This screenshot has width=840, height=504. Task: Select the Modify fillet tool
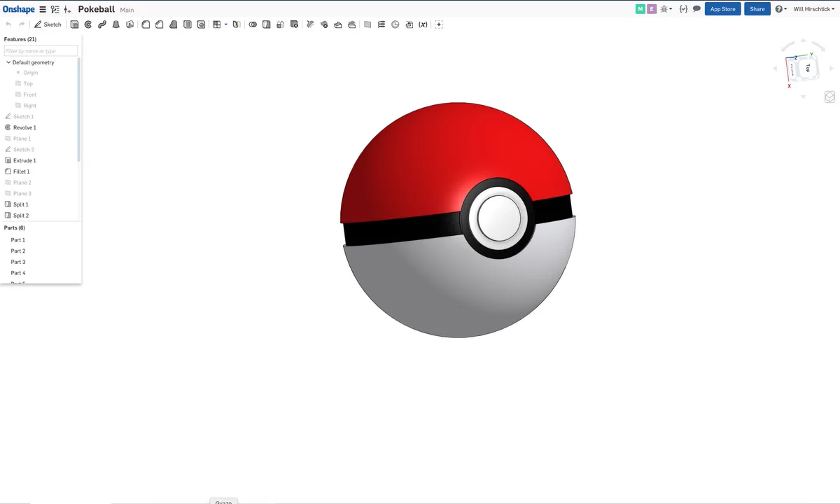[x=310, y=24]
